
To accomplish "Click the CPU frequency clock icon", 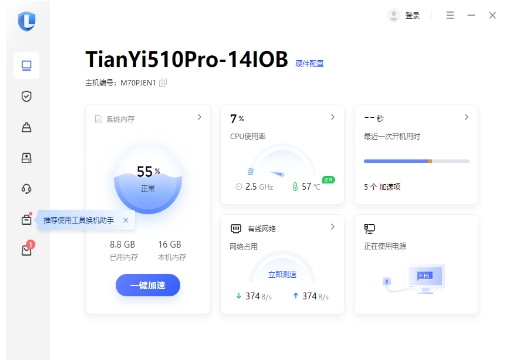I will 239,187.
